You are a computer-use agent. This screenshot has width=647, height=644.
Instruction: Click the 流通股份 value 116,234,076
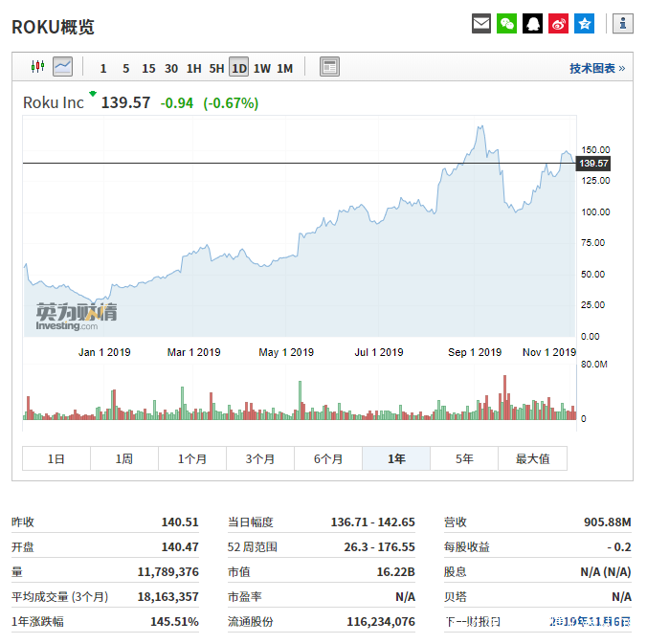(x=381, y=621)
